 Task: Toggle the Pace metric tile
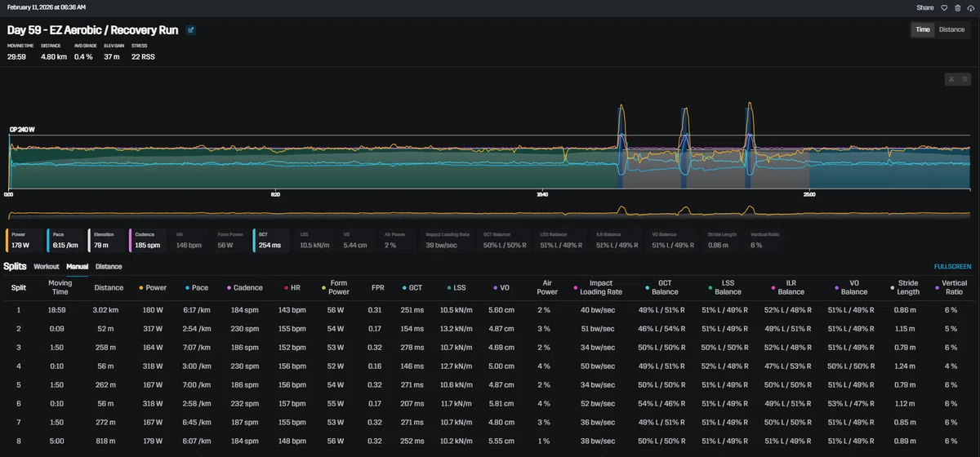coord(66,239)
